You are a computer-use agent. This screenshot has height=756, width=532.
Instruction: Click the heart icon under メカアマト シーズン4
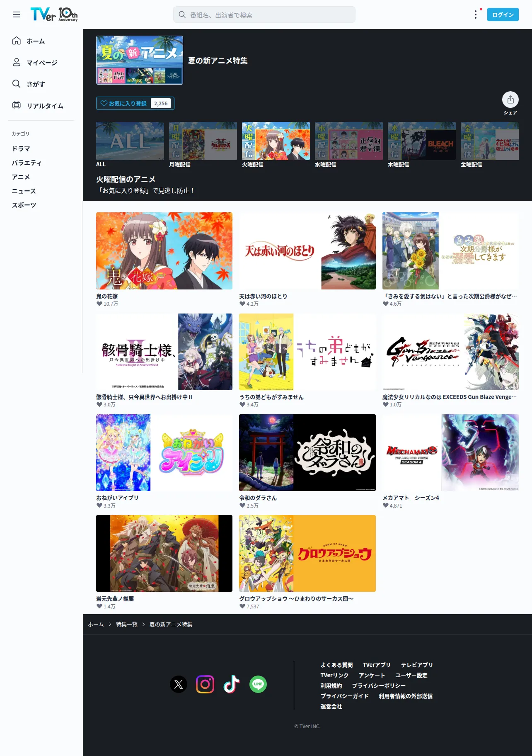tap(386, 506)
